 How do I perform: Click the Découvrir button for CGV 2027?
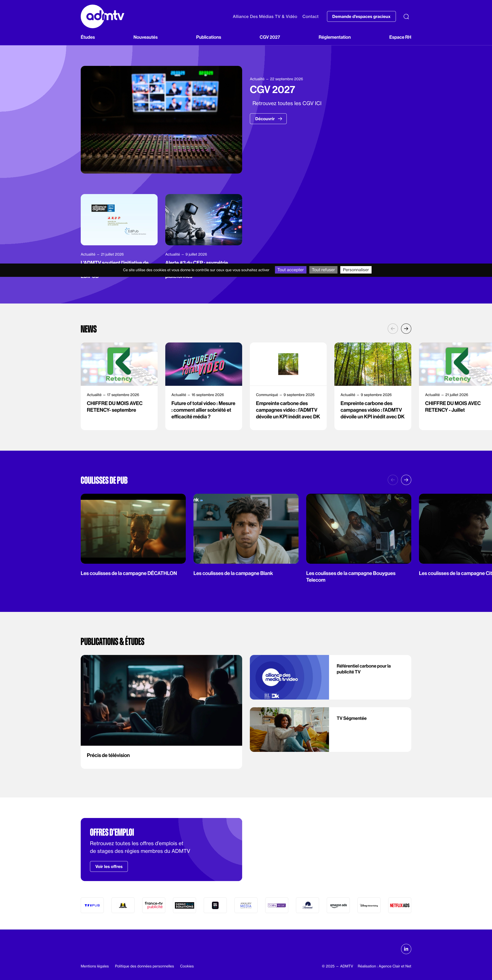268,119
